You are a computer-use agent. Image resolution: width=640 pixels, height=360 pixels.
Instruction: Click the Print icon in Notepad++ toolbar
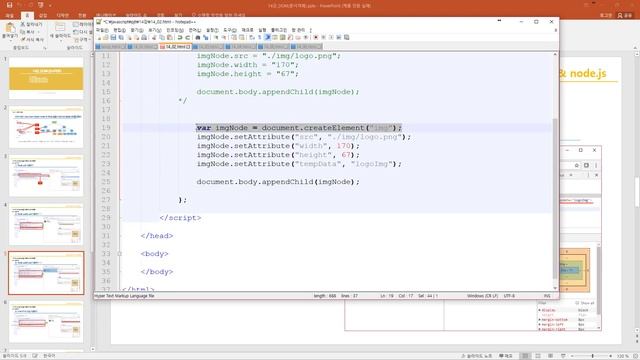coord(144,38)
